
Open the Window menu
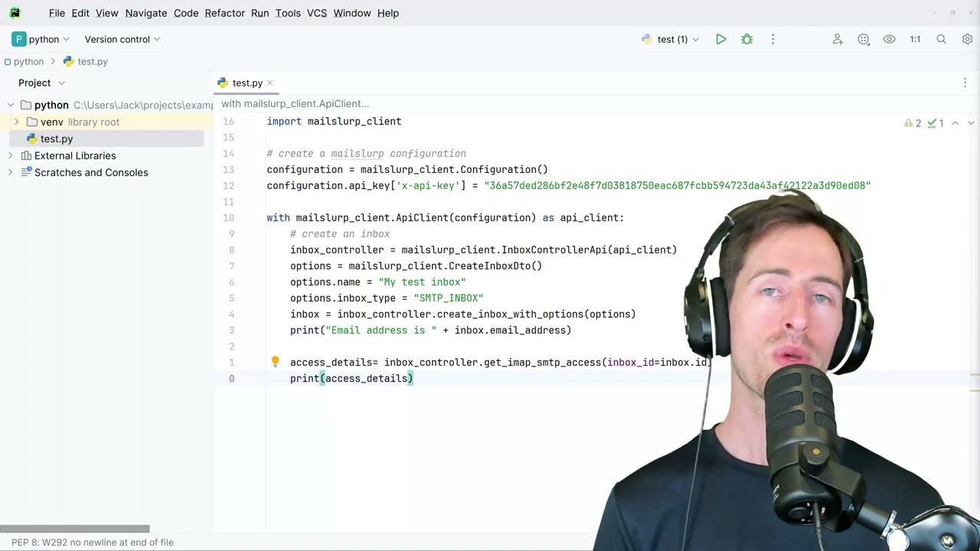(x=352, y=13)
